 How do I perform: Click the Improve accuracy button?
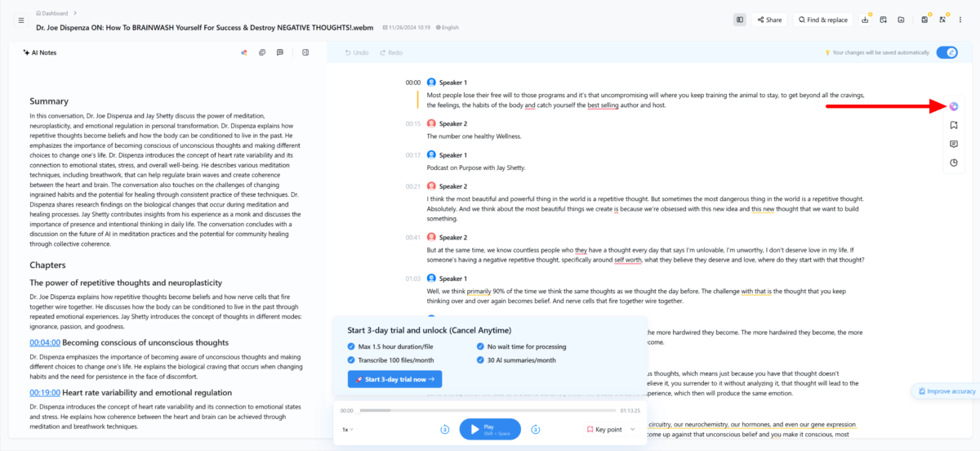pyautogui.click(x=947, y=391)
